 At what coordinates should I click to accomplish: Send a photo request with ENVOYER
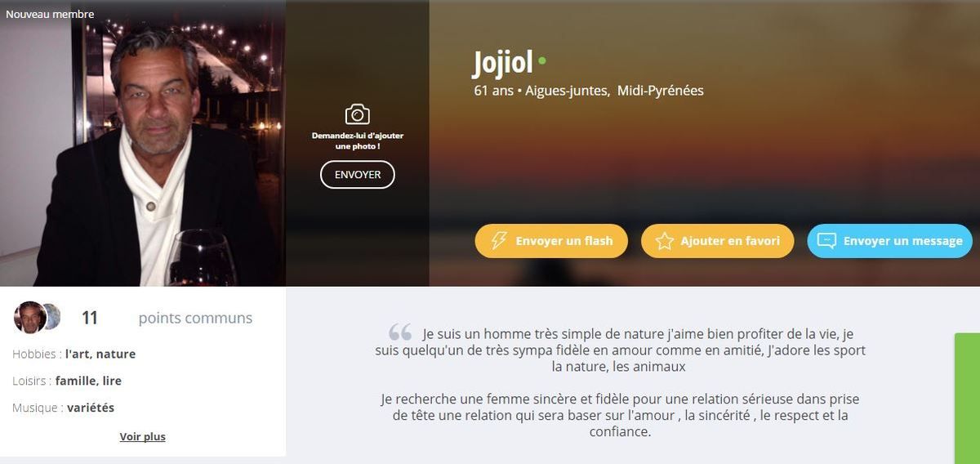click(x=358, y=175)
